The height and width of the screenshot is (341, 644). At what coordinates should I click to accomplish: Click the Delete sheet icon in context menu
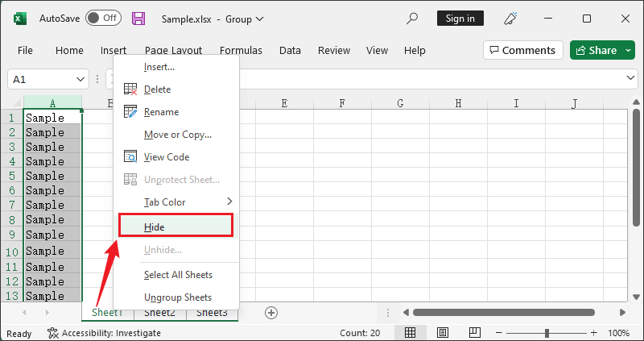[x=130, y=89]
